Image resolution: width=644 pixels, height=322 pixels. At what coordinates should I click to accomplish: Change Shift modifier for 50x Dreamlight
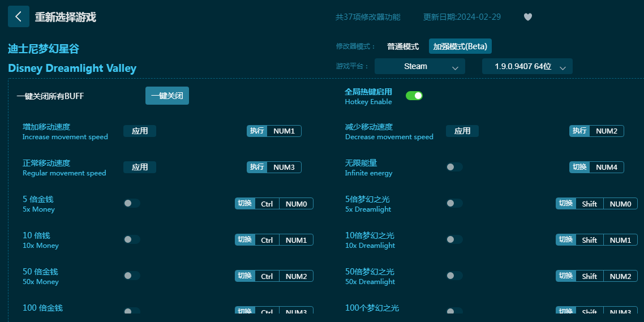589,276
